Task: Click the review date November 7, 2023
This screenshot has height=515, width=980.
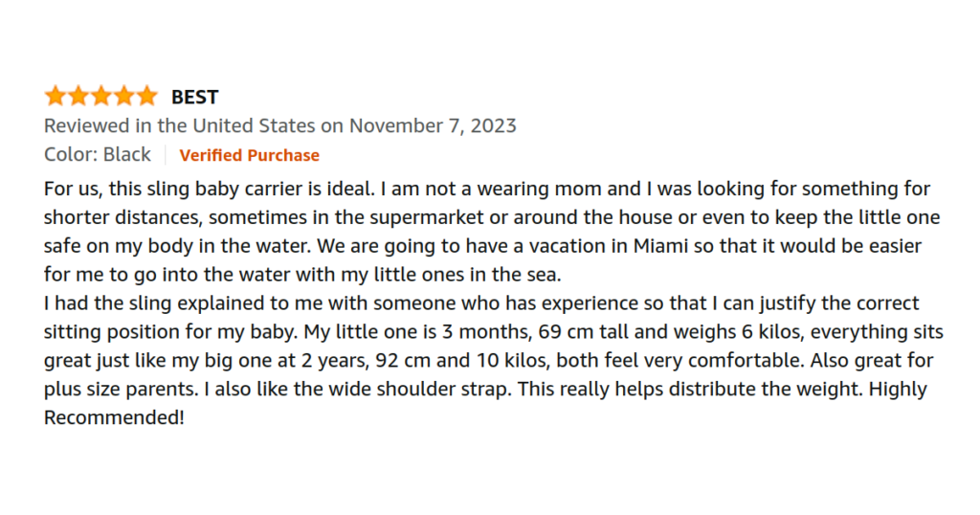Action: 433,125
